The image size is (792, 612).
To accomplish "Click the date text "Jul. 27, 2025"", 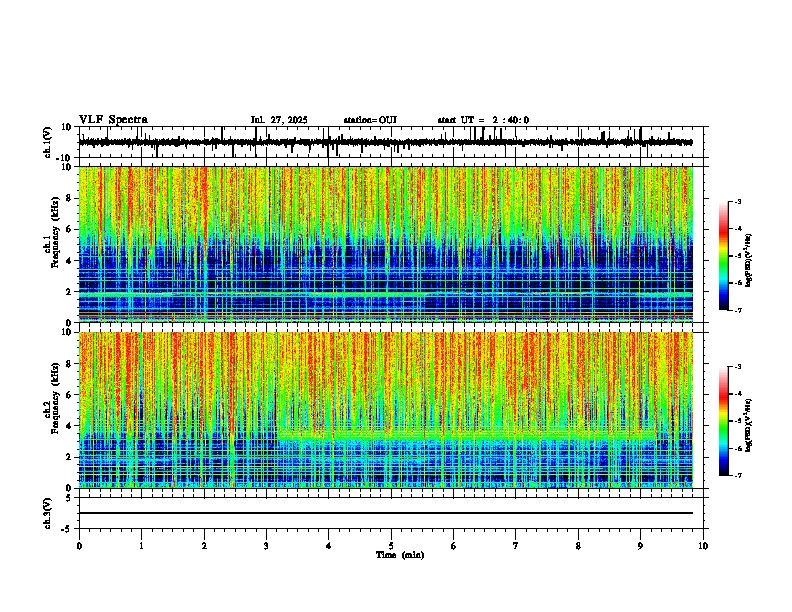I will pos(279,120).
